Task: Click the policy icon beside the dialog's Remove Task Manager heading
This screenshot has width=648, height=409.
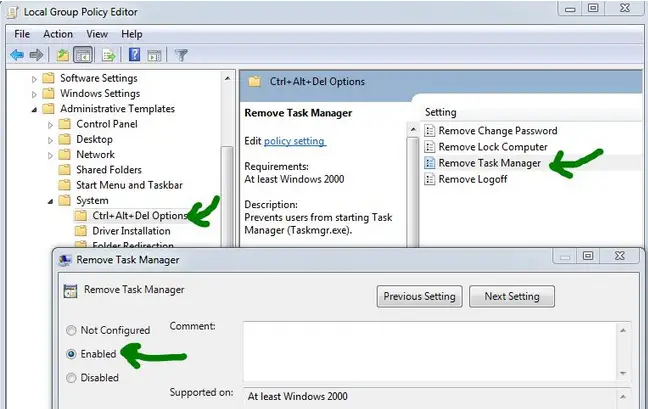Action: coord(70,291)
